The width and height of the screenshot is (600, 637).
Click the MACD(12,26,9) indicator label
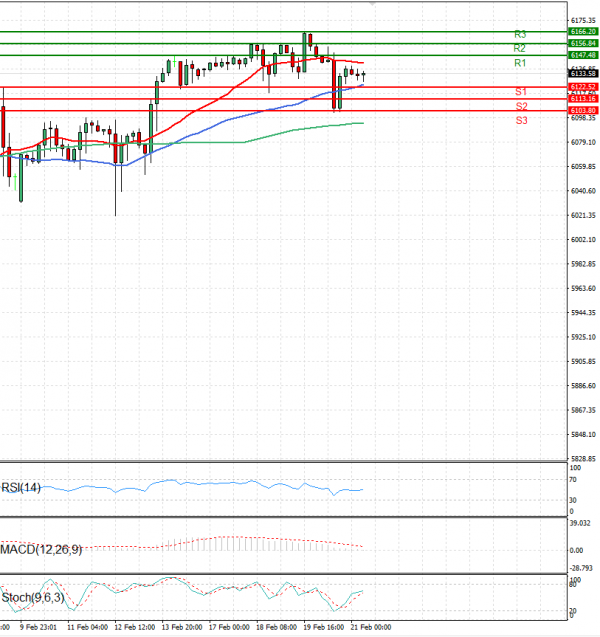(x=41, y=550)
